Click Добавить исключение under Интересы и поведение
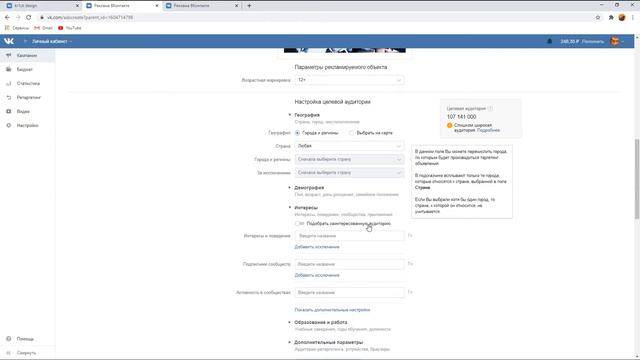Image resolution: width=640 pixels, height=360 pixels. tap(317, 247)
